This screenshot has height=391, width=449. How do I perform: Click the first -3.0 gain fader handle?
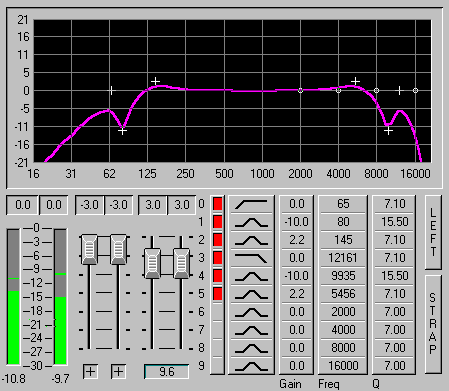point(89,249)
